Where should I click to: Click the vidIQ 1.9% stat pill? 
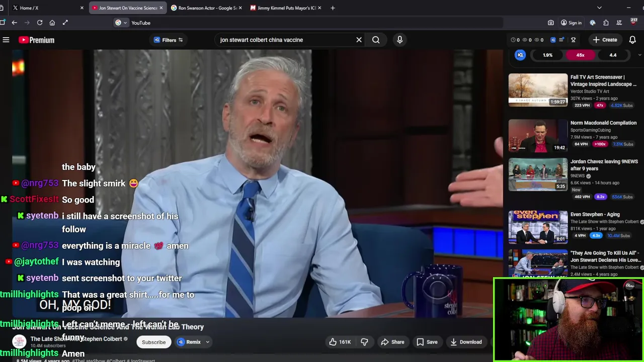pos(547,55)
